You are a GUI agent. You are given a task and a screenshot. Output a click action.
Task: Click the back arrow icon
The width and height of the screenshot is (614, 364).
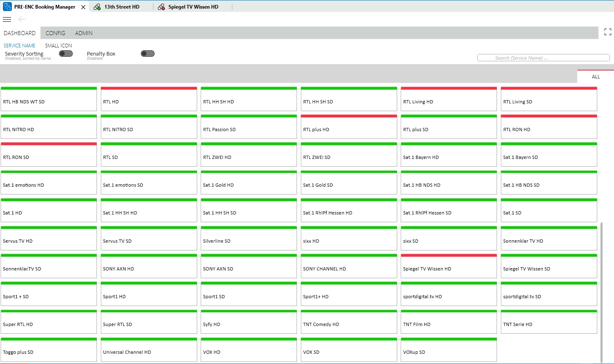[22, 19]
